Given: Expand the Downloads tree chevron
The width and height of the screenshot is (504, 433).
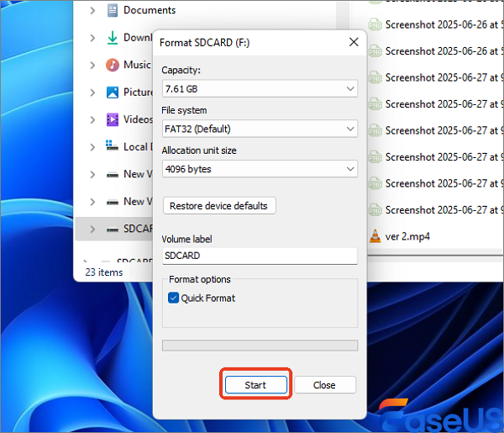Looking at the screenshot, I should pyautogui.click(x=92, y=38).
